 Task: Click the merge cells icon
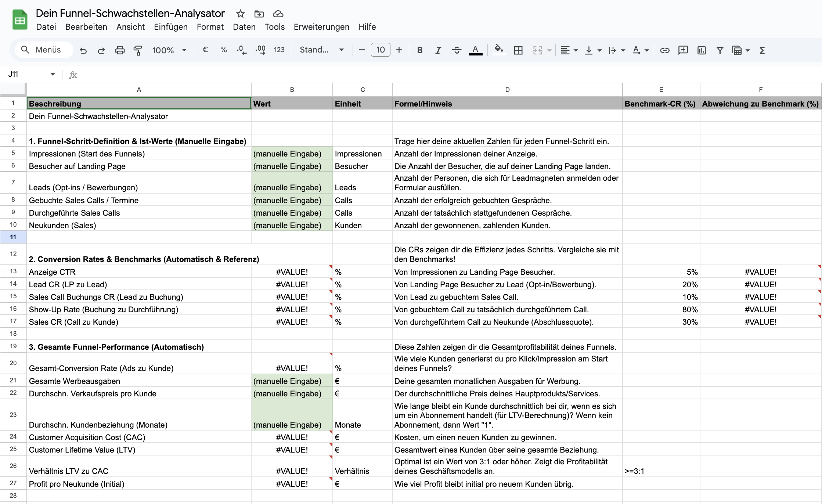pyautogui.click(x=537, y=50)
